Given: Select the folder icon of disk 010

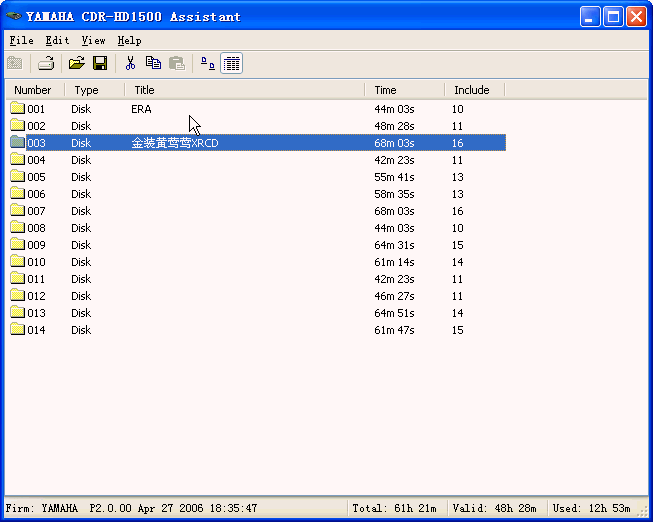Looking at the screenshot, I should 17,262.
